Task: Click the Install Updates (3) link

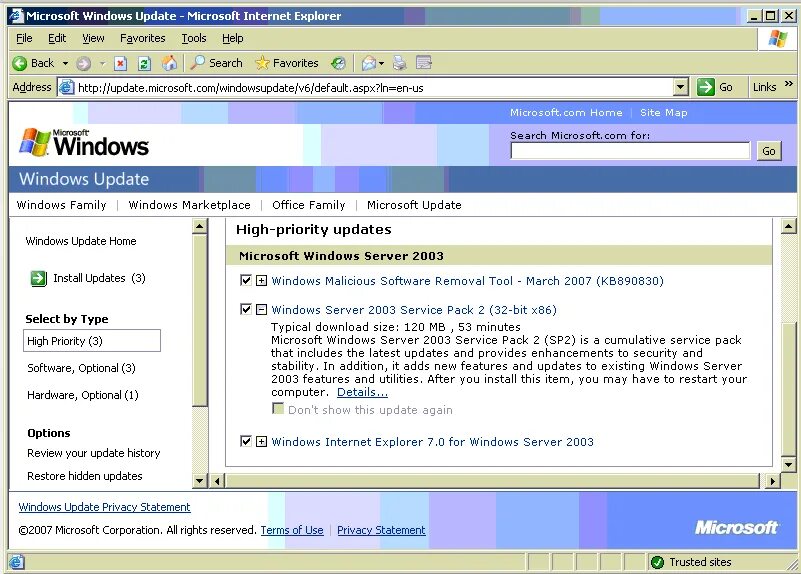Action: coord(99,278)
